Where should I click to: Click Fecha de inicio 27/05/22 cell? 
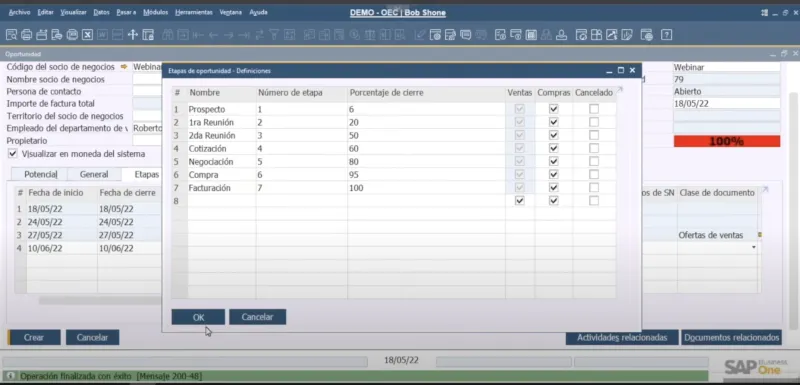coord(62,235)
